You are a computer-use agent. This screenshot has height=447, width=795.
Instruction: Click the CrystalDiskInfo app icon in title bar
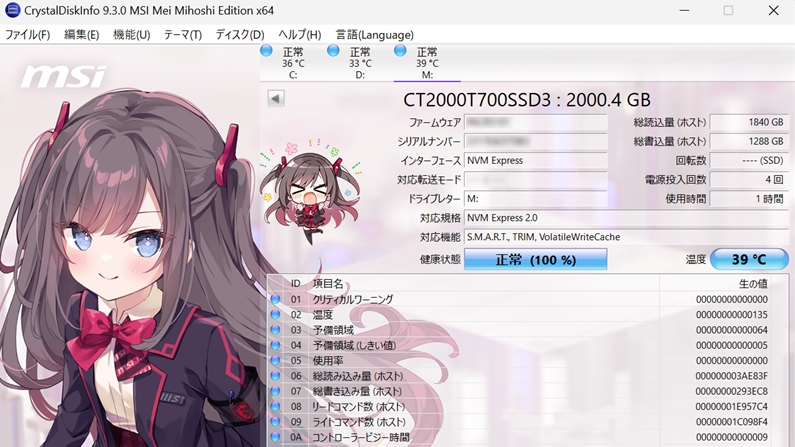[12, 10]
